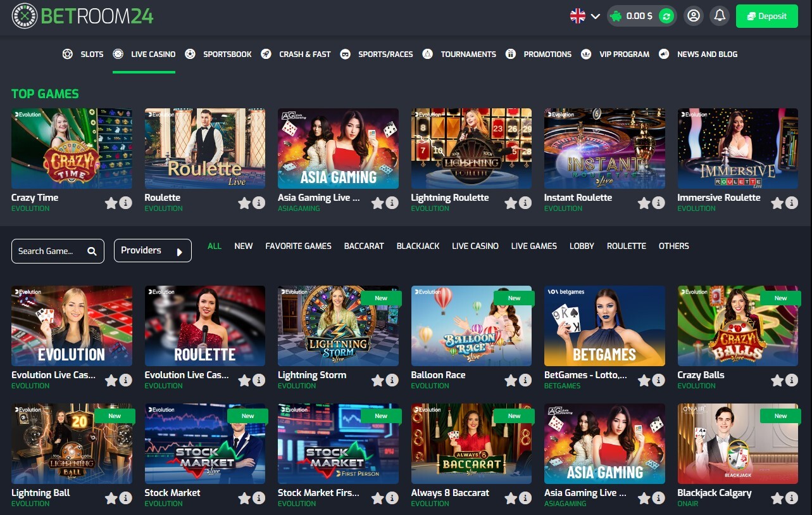
Task: Open the EVOLUTION provider link under Immersive Roulette
Action: (x=696, y=208)
